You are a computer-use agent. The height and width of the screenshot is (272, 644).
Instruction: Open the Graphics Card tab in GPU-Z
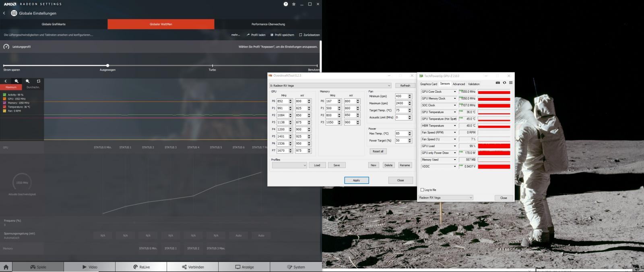tap(429, 84)
